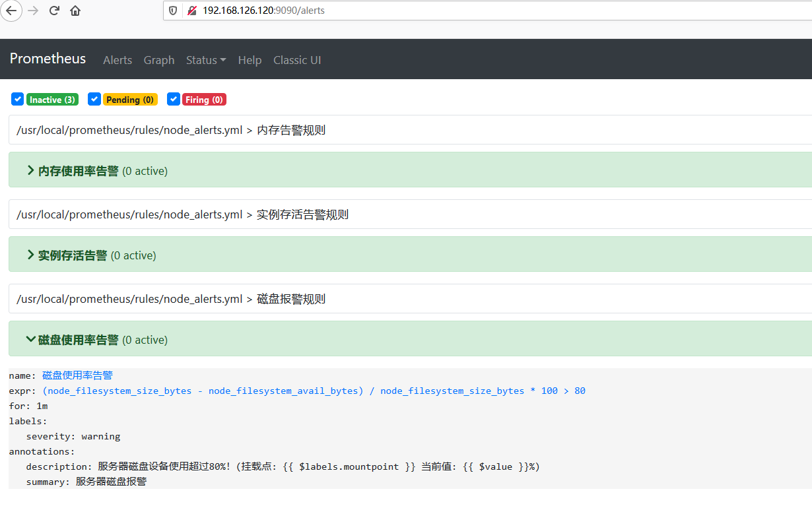Click the 实例存活告警 alert title
This screenshot has height=512, width=812.
pyautogui.click(x=73, y=255)
